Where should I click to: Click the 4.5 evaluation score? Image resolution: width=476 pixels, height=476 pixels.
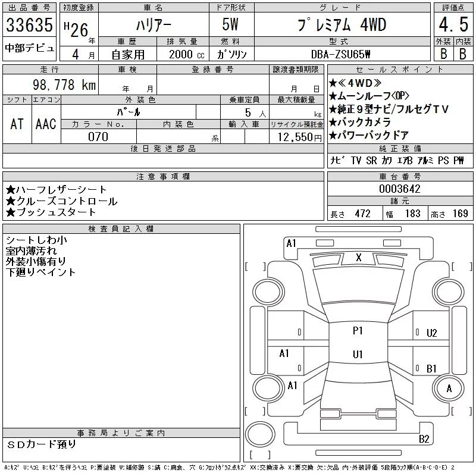click(453, 24)
